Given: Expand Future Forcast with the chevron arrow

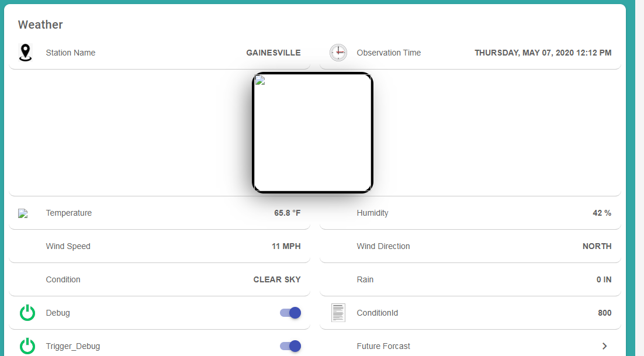Looking at the screenshot, I should (604, 346).
